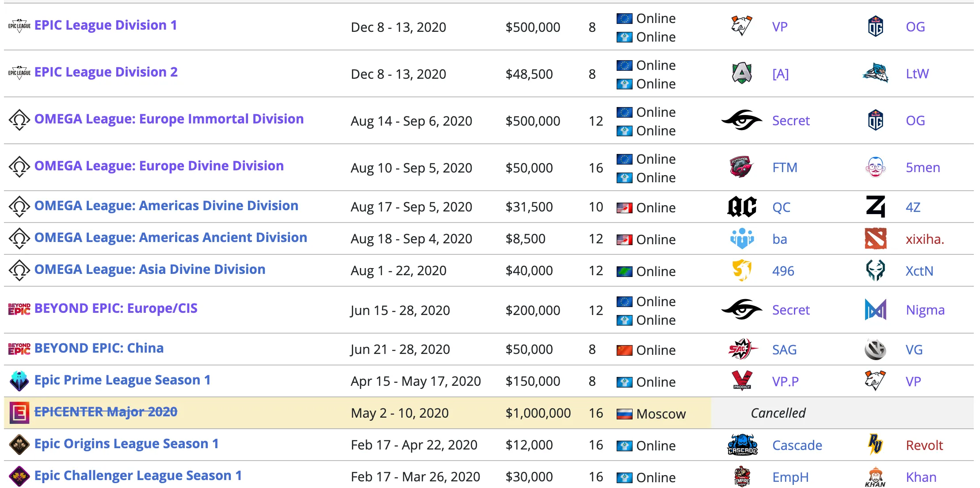This screenshot has width=980, height=488.
Task: Click the Russia flag next to Moscow
Action: pos(624,414)
